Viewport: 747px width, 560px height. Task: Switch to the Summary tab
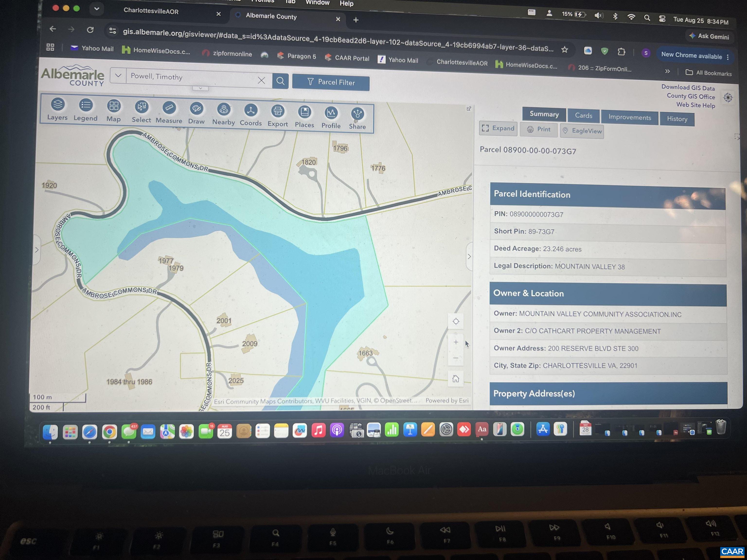pos(544,114)
